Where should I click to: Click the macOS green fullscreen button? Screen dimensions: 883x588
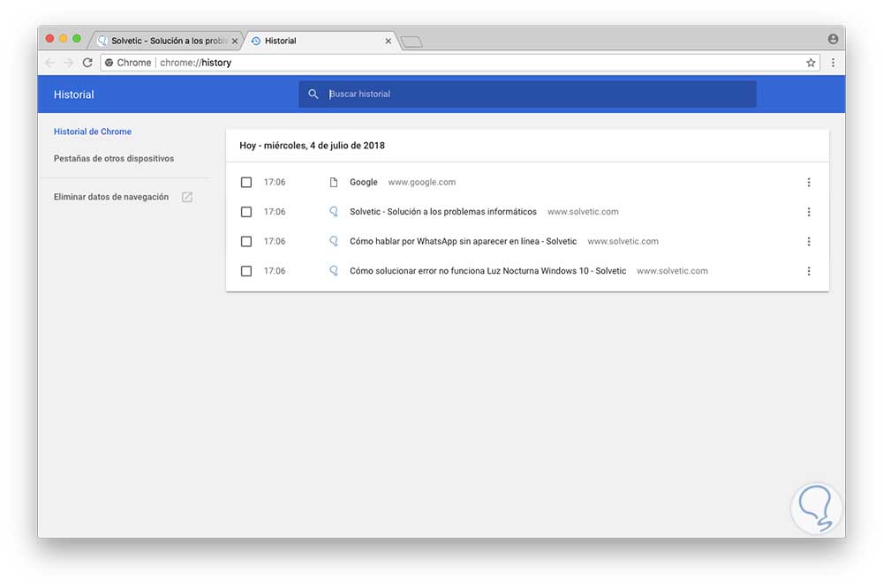click(77, 38)
